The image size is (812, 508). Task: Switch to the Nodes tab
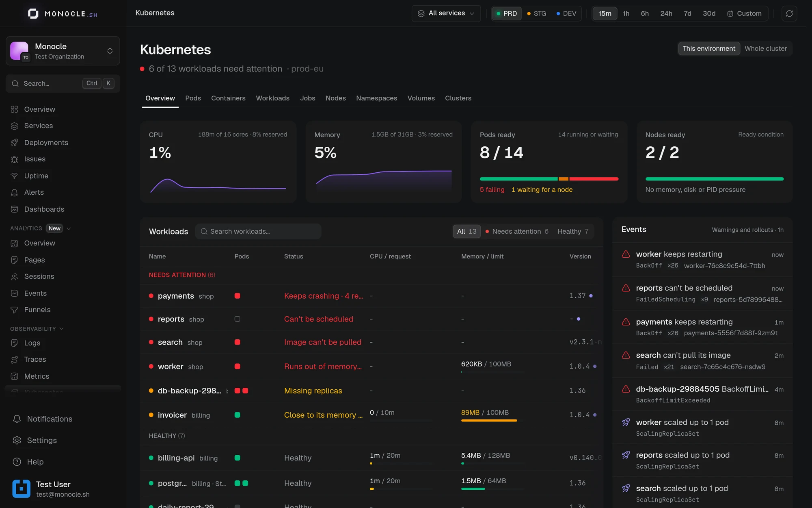335,98
